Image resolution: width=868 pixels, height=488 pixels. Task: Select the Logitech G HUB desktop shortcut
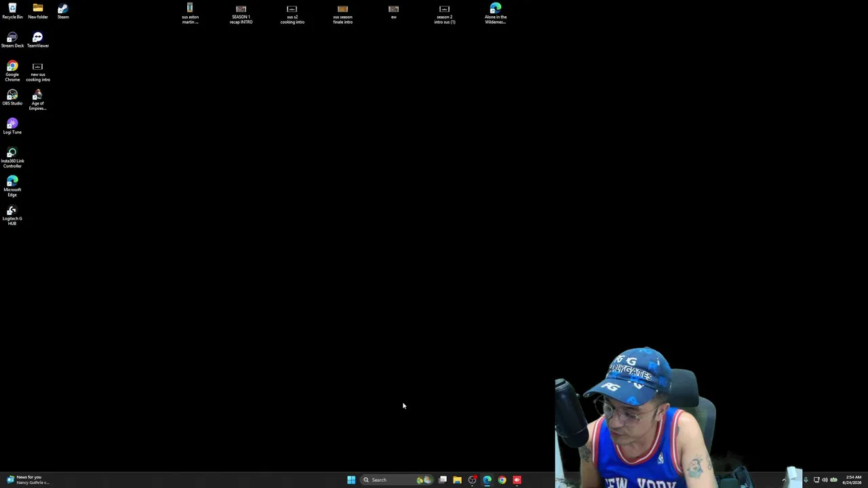[12, 216]
